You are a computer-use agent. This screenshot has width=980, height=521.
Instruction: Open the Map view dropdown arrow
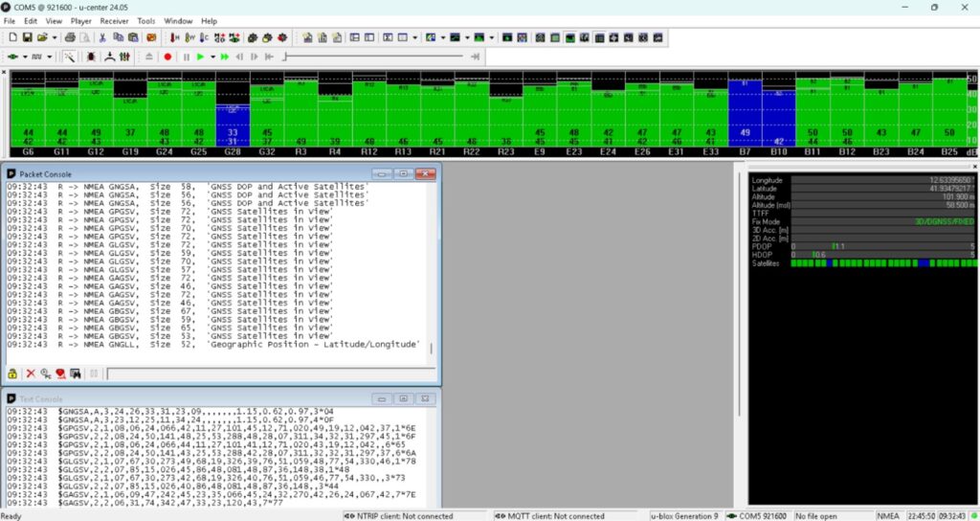click(443, 37)
